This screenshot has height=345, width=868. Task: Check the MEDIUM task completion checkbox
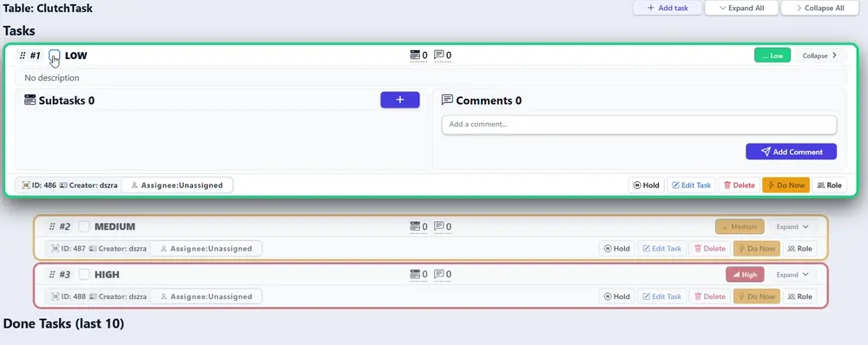pos(83,227)
